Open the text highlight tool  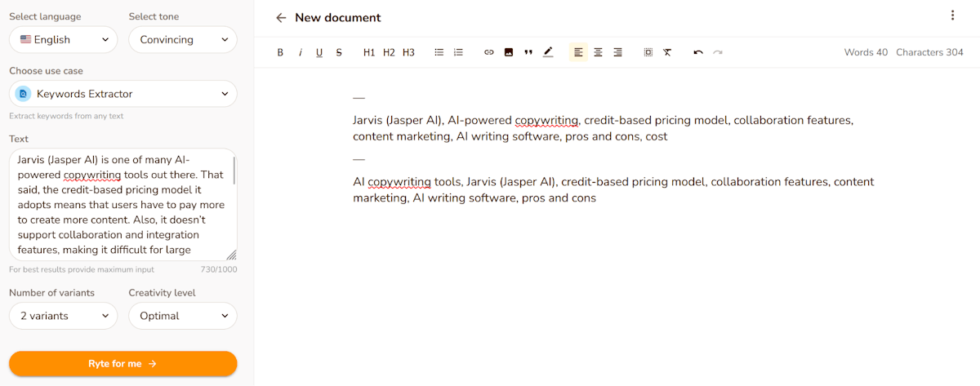tap(548, 52)
